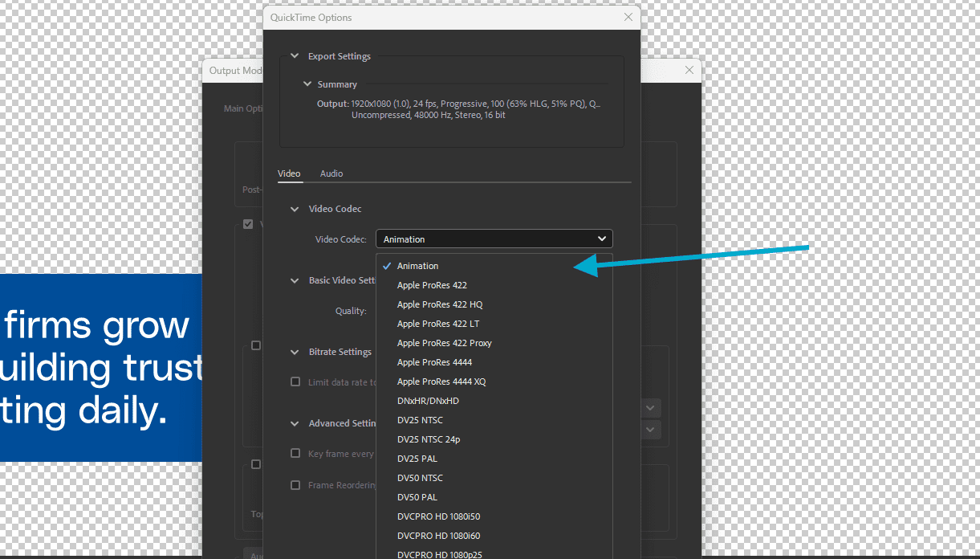Collapse the Advanced Settings section

click(295, 423)
